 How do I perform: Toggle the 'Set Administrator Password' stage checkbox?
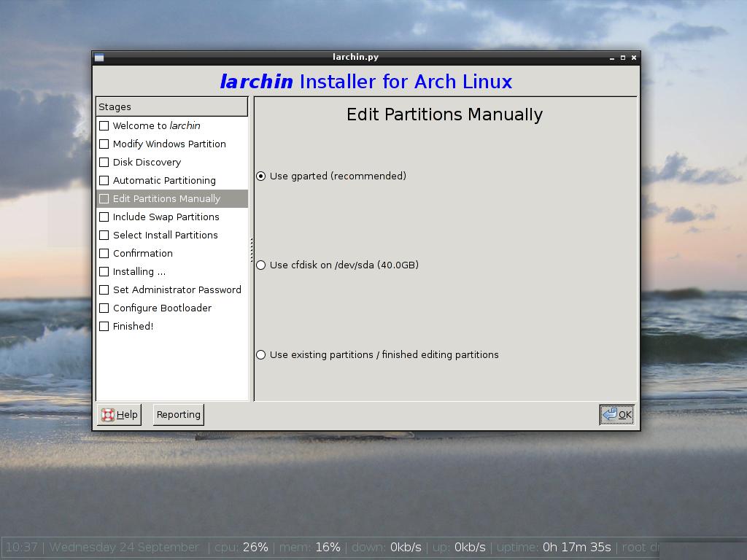pyautogui.click(x=104, y=290)
